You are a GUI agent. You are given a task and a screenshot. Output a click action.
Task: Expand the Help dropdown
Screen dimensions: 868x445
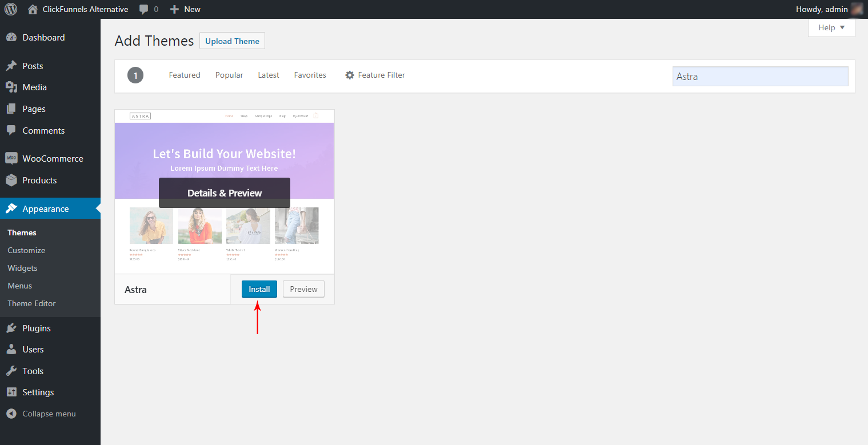coord(831,27)
